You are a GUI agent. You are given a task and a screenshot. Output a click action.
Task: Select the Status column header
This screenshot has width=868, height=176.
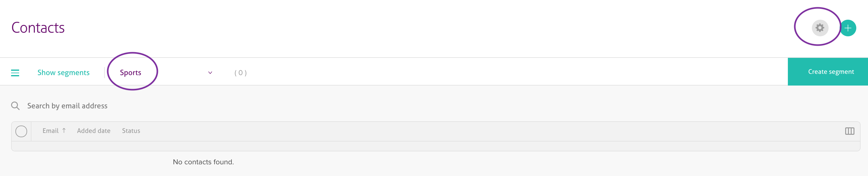coord(131,131)
